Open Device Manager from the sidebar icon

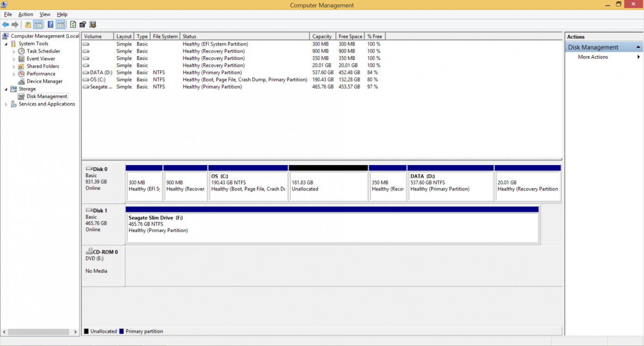20,81
